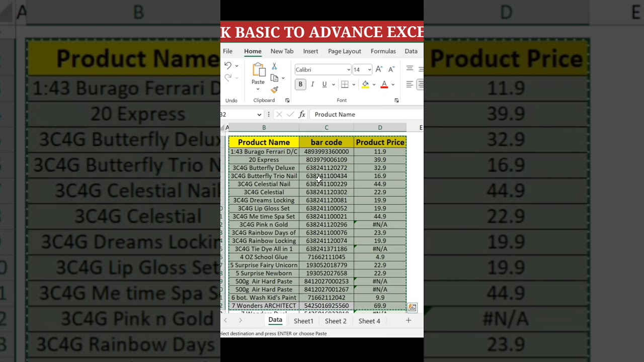Click the next sheet navigation arrow

point(240,321)
